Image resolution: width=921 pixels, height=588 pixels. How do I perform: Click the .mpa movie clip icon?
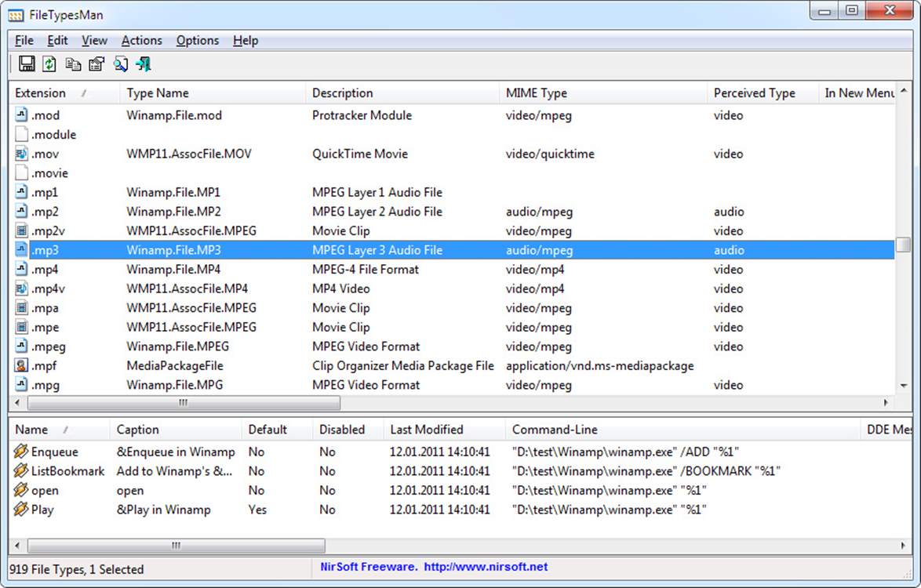(x=21, y=307)
